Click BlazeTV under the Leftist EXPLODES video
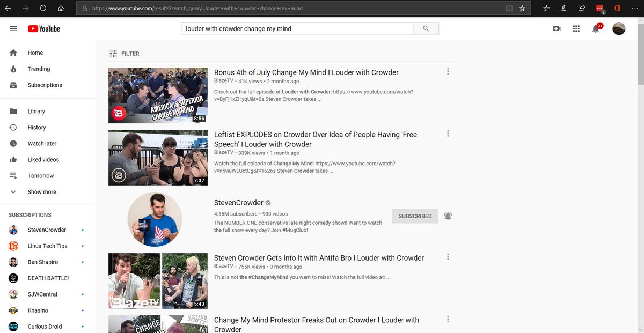644x333 pixels. [224, 153]
